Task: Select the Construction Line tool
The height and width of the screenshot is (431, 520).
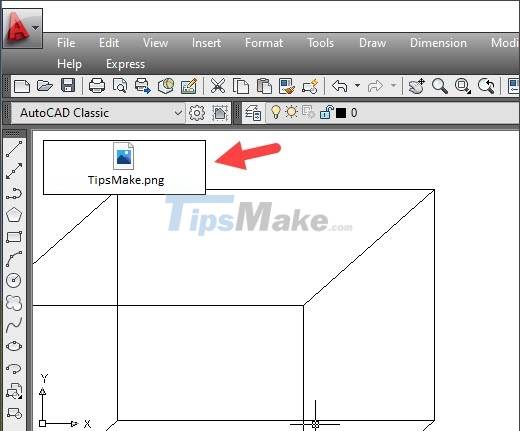Action: pyautogui.click(x=14, y=171)
